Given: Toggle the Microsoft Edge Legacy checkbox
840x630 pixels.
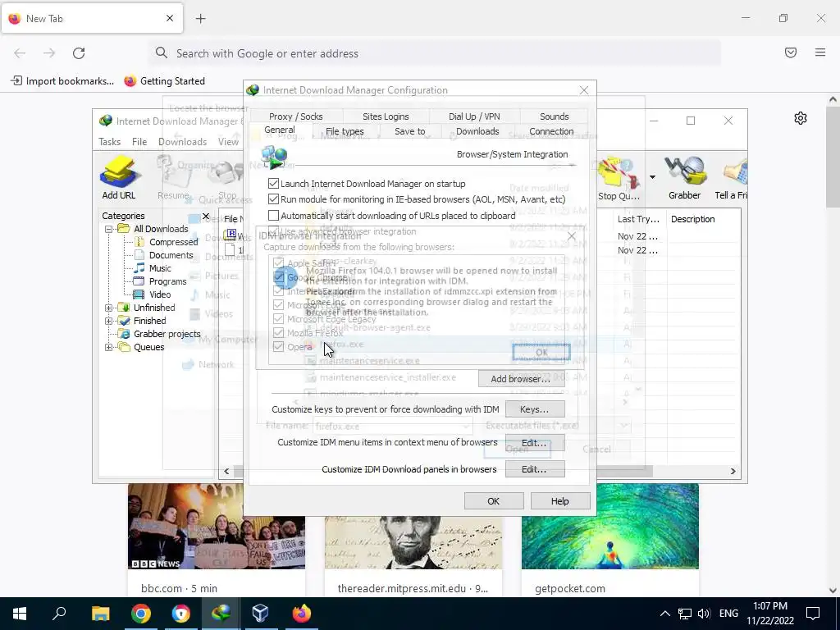Looking at the screenshot, I should (279, 319).
